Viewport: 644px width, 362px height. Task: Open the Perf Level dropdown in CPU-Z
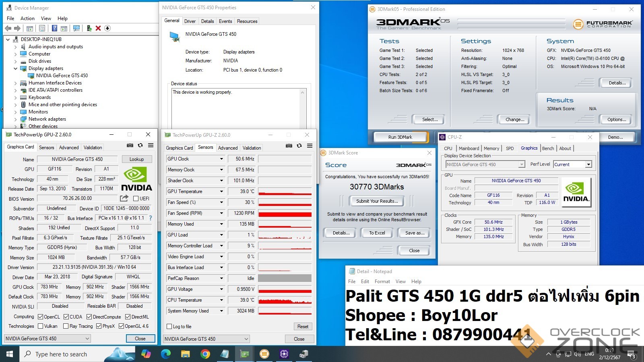tap(588, 165)
